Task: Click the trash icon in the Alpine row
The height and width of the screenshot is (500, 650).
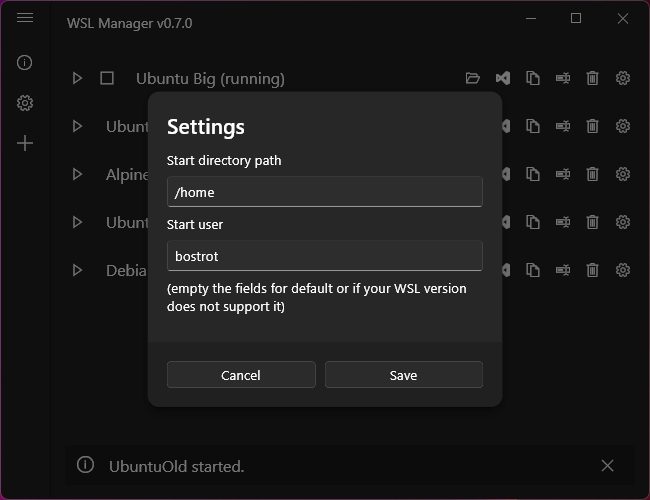Action: tap(593, 174)
